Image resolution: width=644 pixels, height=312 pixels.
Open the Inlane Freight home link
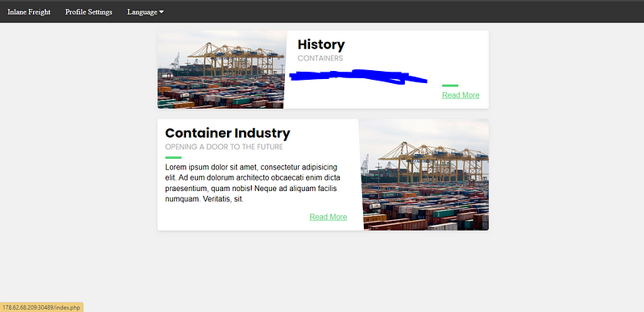click(29, 12)
